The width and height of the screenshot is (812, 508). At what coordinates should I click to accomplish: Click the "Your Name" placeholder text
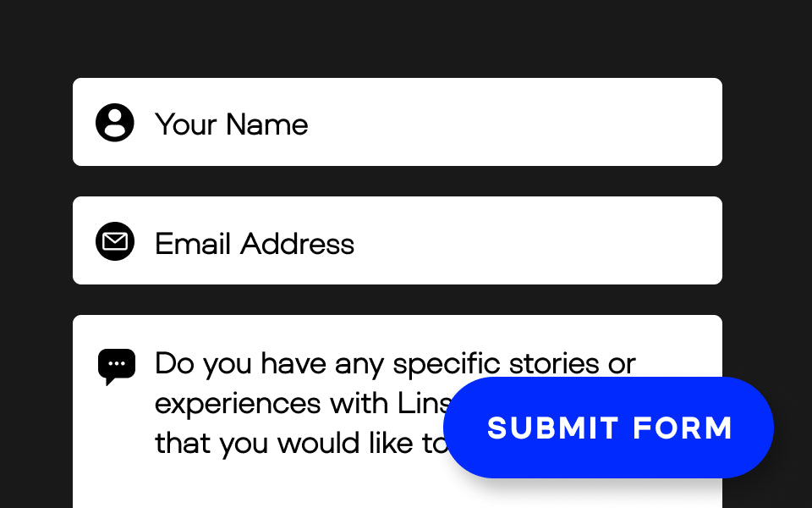[231, 124]
